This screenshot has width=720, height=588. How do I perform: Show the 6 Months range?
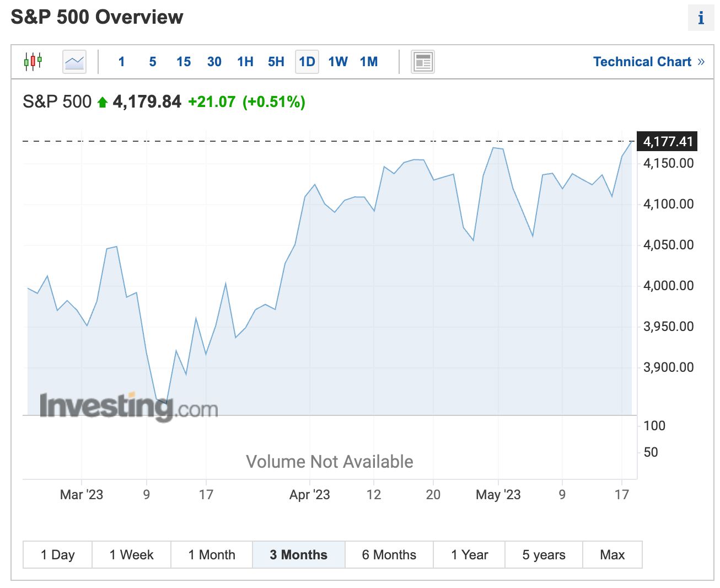coord(389,555)
